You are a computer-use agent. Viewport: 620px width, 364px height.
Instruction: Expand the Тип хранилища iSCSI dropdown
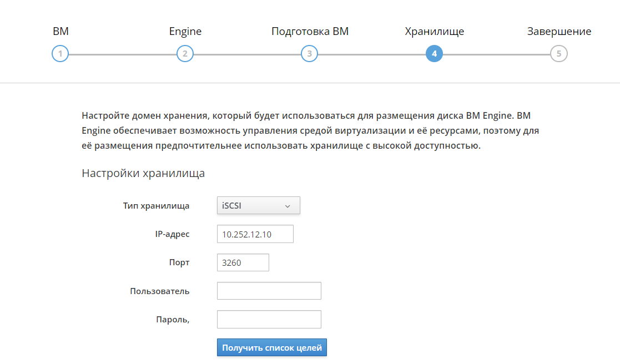click(x=258, y=205)
